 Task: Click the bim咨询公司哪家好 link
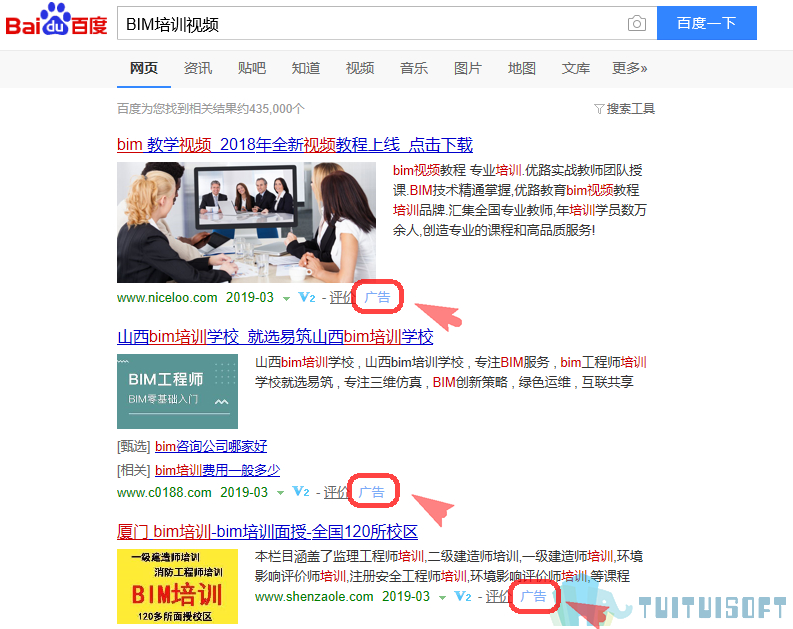click(x=211, y=446)
